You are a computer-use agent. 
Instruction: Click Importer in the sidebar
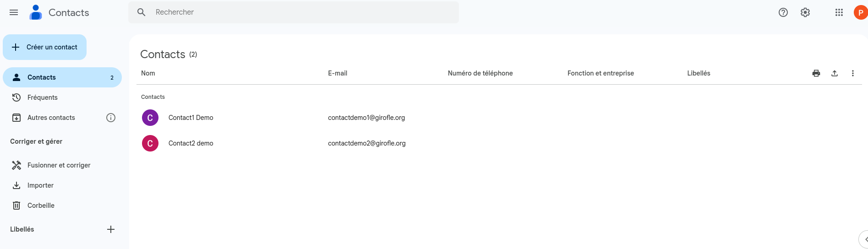(40, 185)
